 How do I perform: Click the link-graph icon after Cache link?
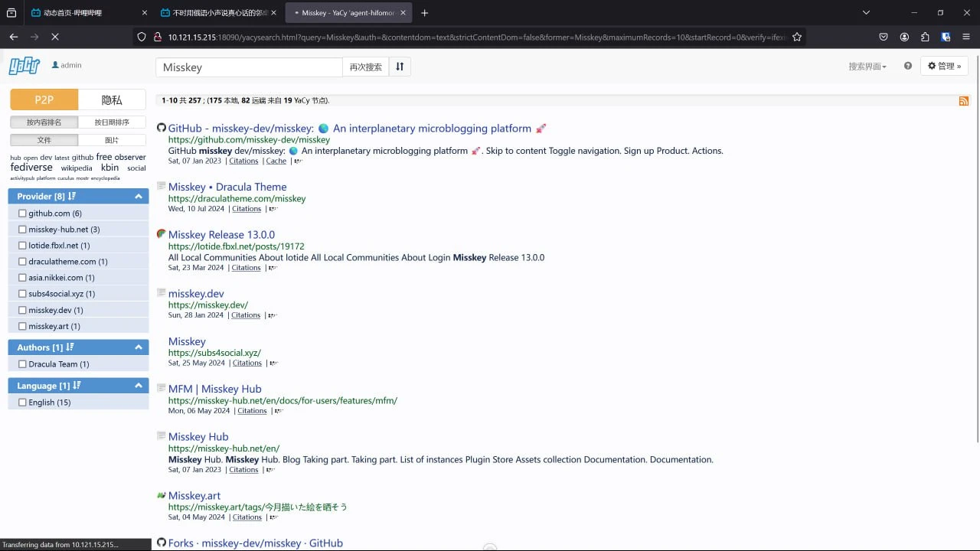[x=298, y=161]
